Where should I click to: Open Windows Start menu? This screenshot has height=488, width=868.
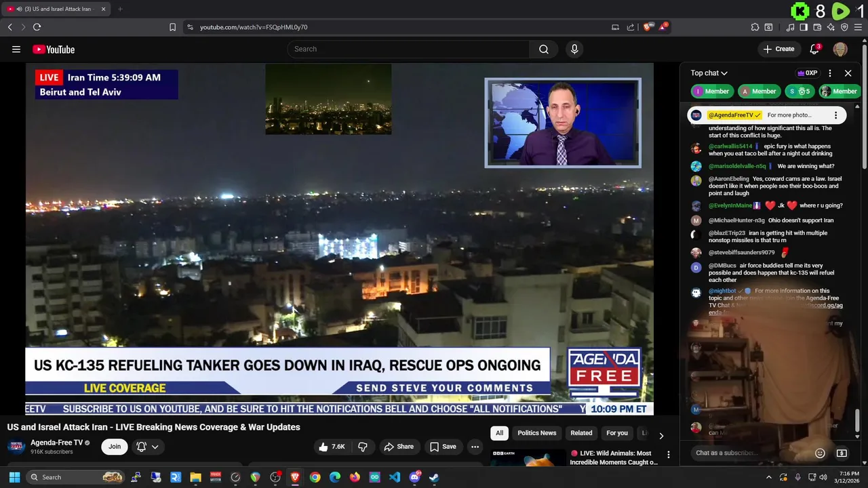click(14, 477)
